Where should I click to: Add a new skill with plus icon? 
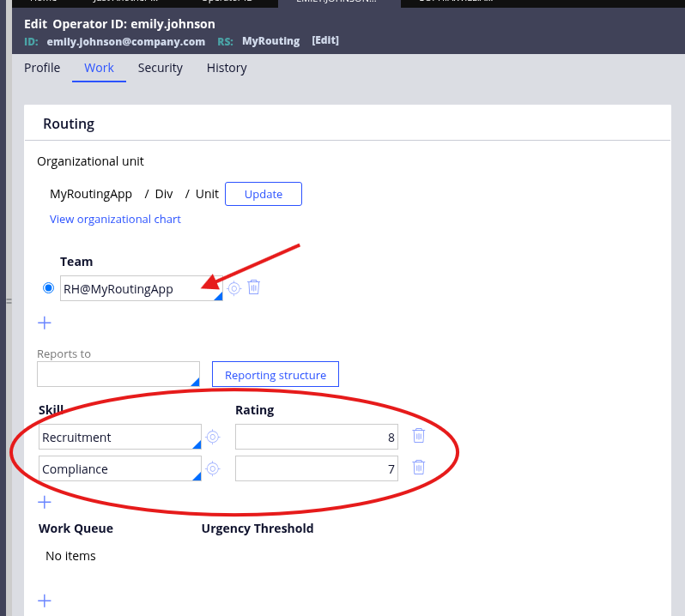(x=45, y=502)
